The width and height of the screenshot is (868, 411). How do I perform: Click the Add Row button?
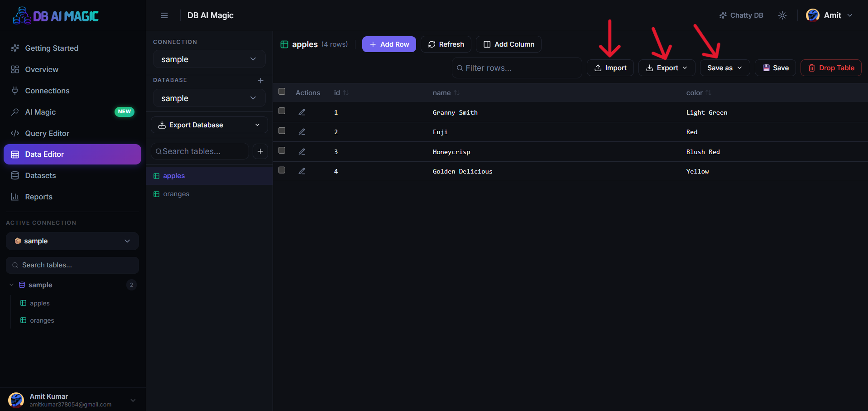(x=389, y=44)
